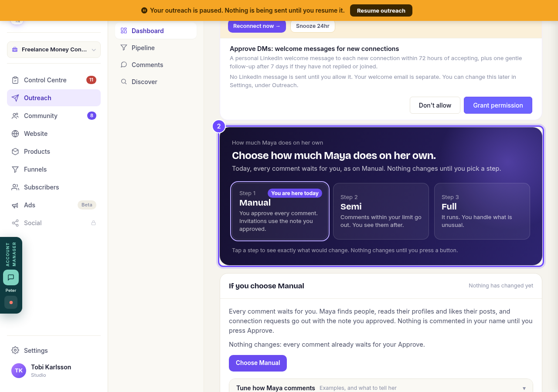Switch to the Comments tab
Screen dimensions: 558x392
(156, 65)
